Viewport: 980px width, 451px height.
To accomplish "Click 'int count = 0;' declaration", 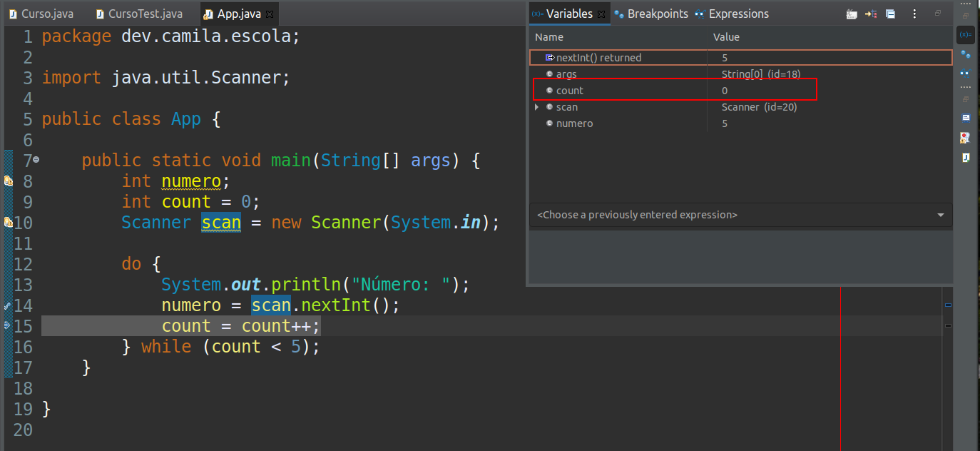I will [191, 202].
